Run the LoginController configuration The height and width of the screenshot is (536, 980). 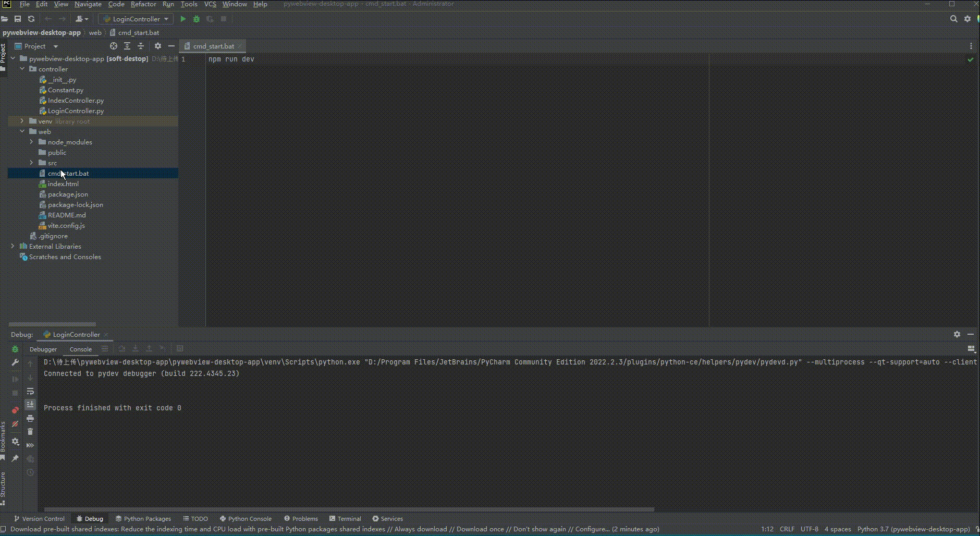tap(182, 19)
